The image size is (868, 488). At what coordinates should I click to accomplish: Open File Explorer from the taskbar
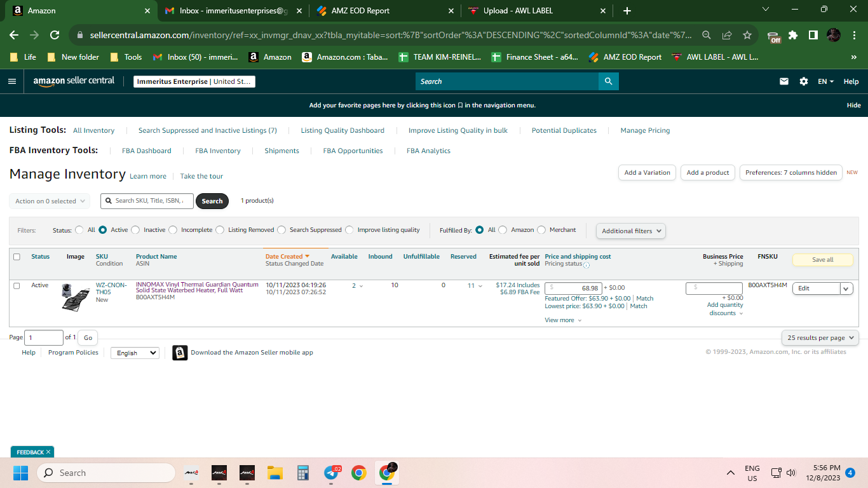[275, 473]
